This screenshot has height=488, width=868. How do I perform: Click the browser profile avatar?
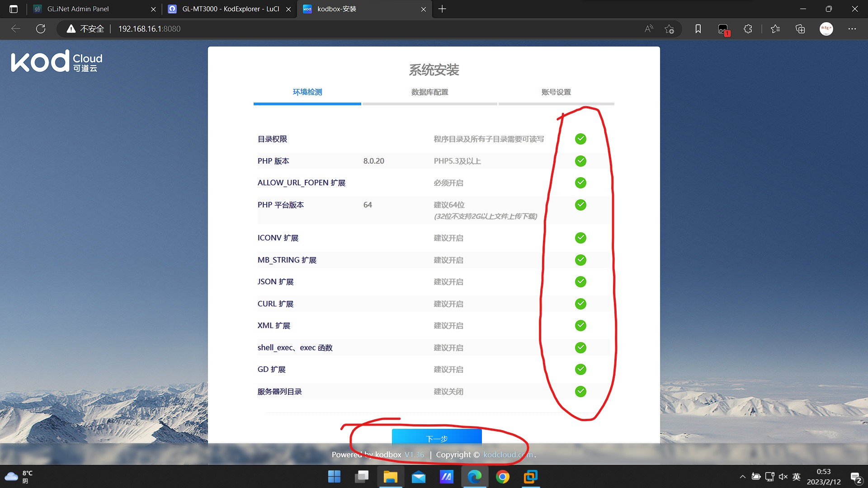click(826, 29)
